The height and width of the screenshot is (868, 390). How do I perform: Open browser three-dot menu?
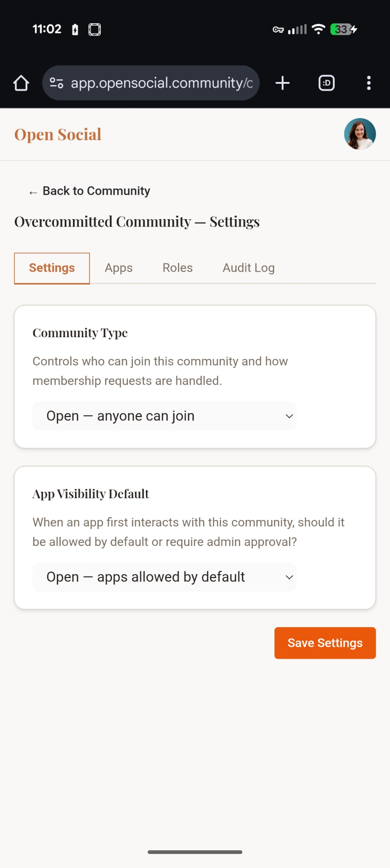click(x=369, y=83)
